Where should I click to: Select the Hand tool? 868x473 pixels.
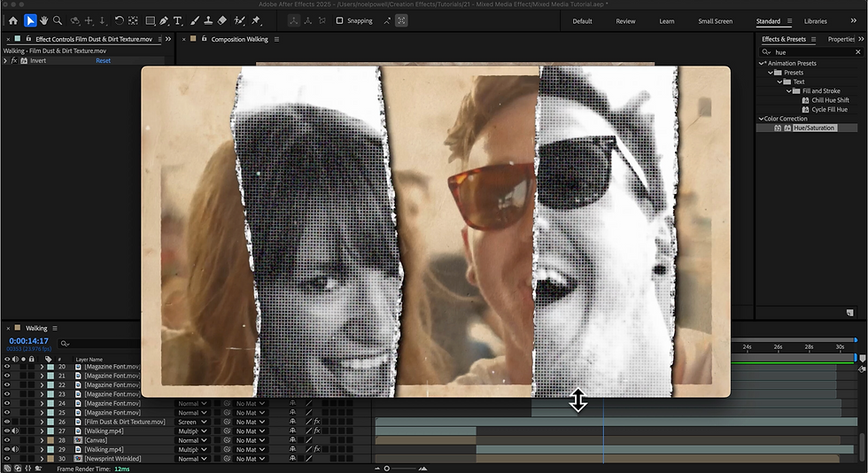(43, 21)
